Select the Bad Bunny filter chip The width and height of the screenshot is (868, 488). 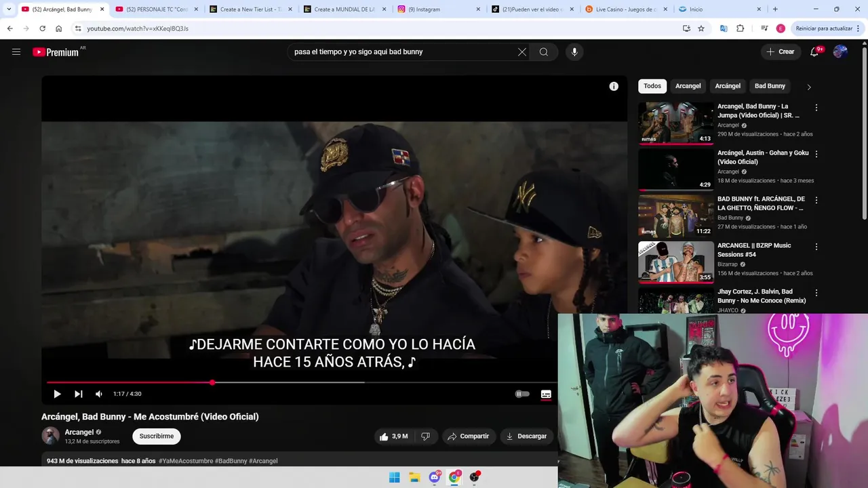point(770,86)
